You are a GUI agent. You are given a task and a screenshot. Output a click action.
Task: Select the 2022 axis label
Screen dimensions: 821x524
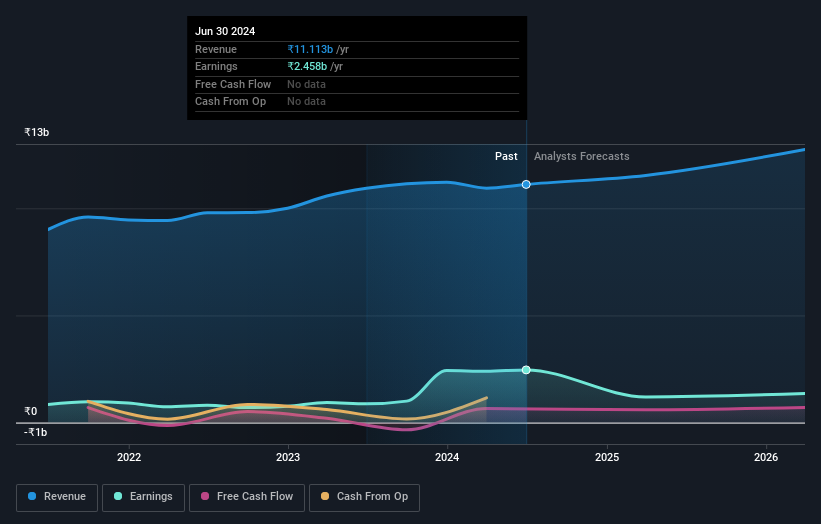(x=129, y=457)
